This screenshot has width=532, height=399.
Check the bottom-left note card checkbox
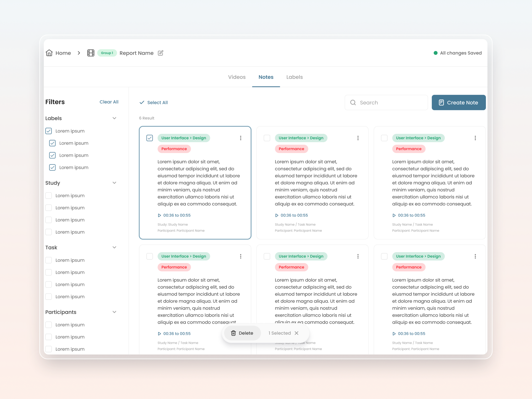[x=150, y=256]
